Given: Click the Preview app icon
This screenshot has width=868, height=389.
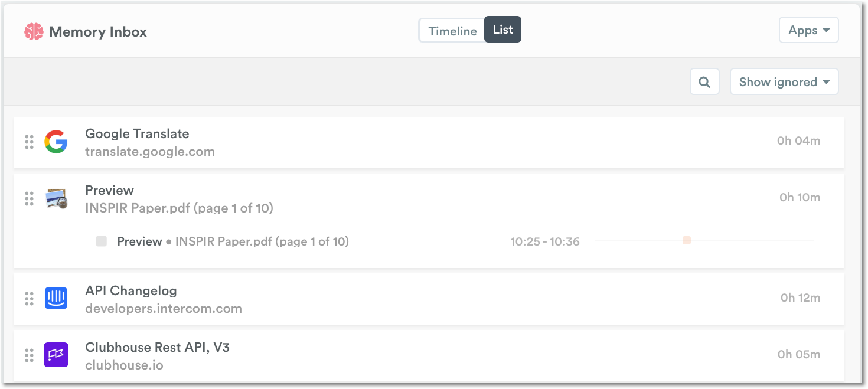Looking at the screenshot, I should coord(57,200).
